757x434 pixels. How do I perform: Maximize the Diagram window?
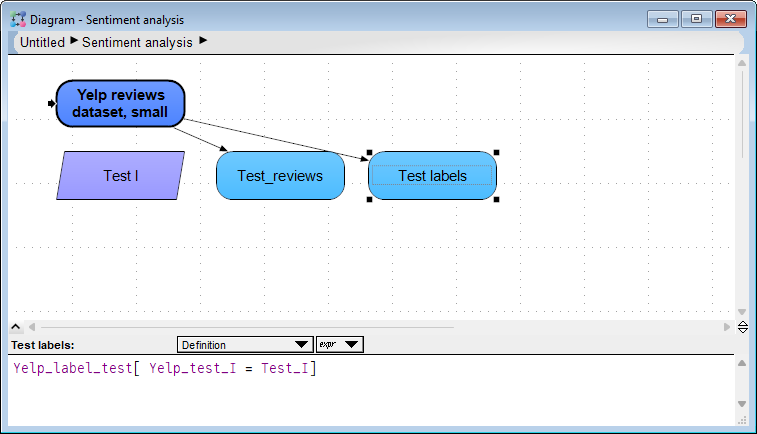(696, 19)
